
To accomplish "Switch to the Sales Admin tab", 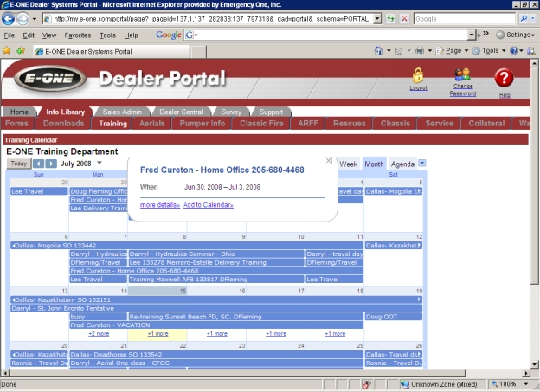I will point(122,112).
